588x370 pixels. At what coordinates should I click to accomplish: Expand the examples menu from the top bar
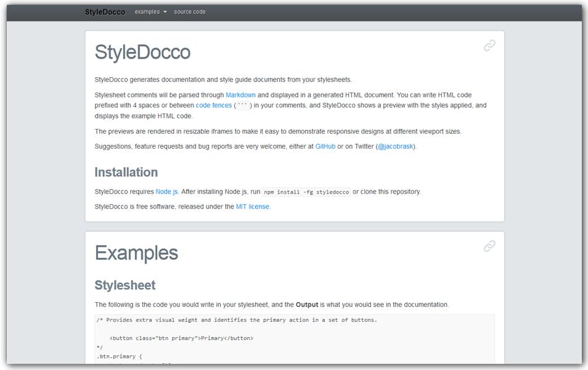tap(150, 11)
